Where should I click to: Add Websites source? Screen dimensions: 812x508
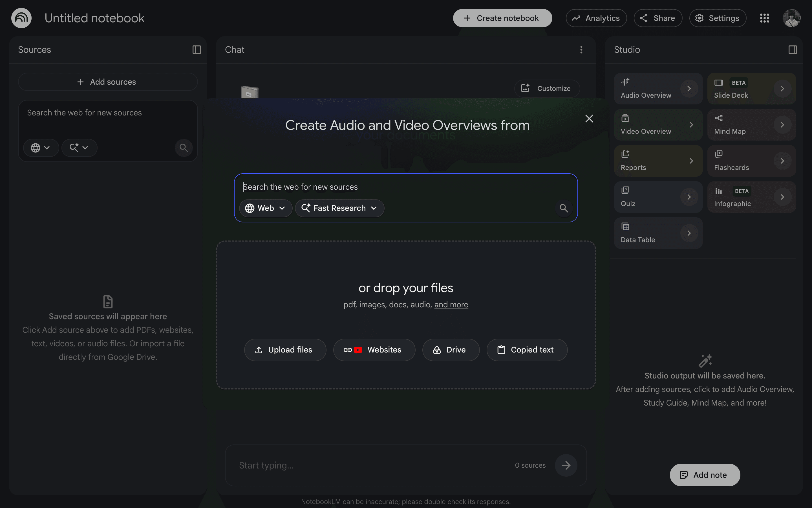point(374,350)
